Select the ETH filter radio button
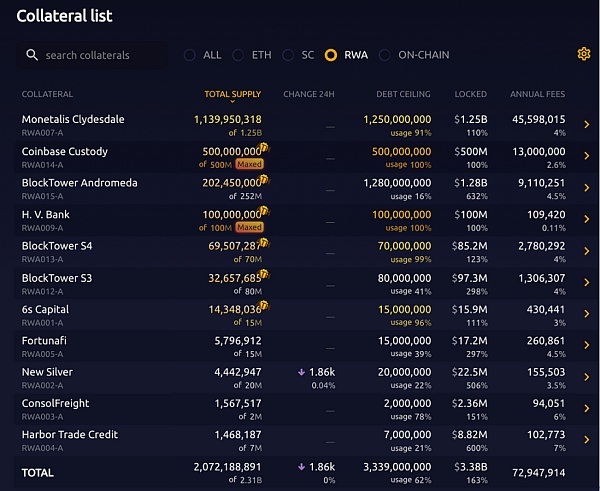The height and width of the screenshot is (491, 600). [x=238, y=55]
